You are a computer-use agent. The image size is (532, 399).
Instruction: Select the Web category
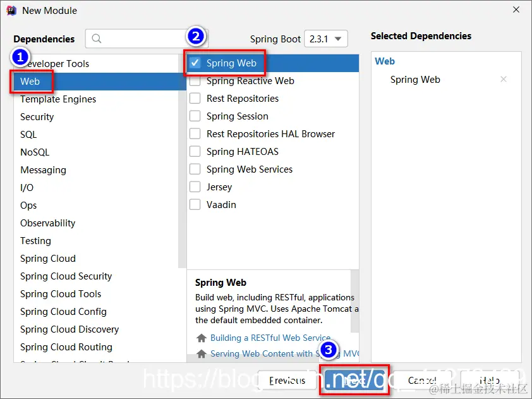[100, 82]
